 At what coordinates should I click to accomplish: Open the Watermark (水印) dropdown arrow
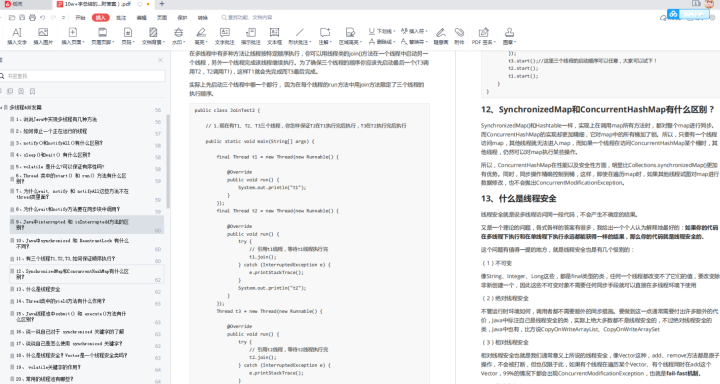tap(184, 42)
